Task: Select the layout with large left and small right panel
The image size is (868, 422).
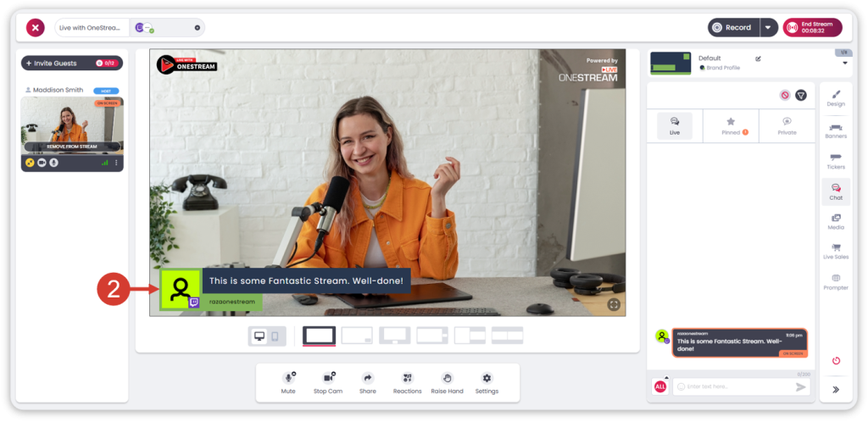Action: coord(470,336)
